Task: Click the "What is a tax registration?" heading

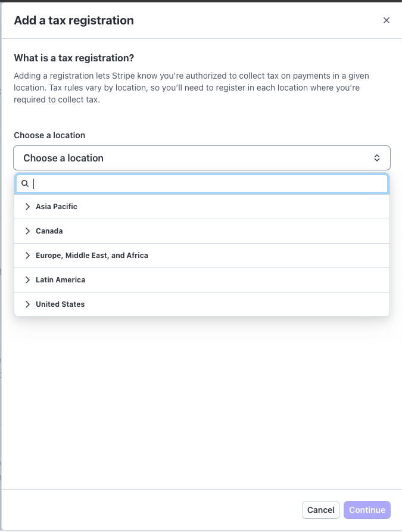Action: [x=74, y=58]
